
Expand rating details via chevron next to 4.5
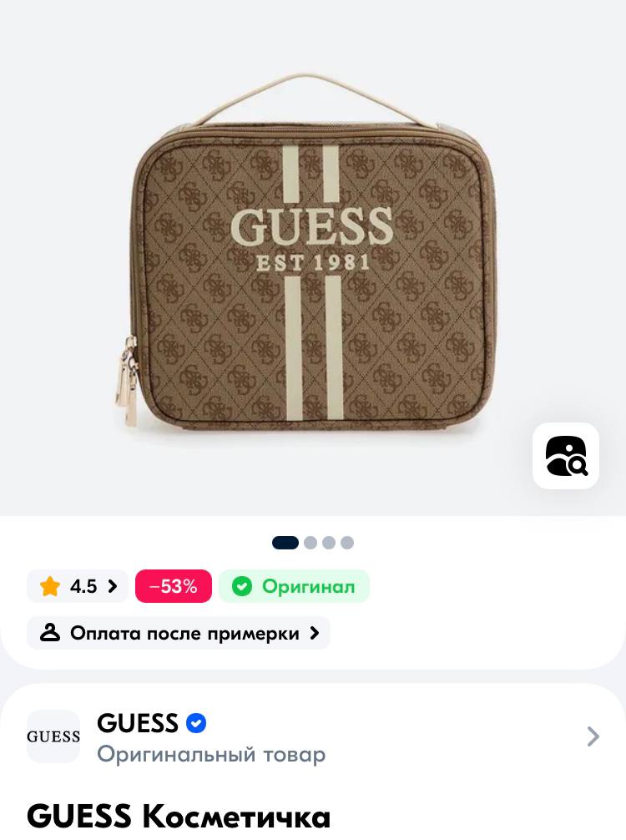click(x=112, y=586)
